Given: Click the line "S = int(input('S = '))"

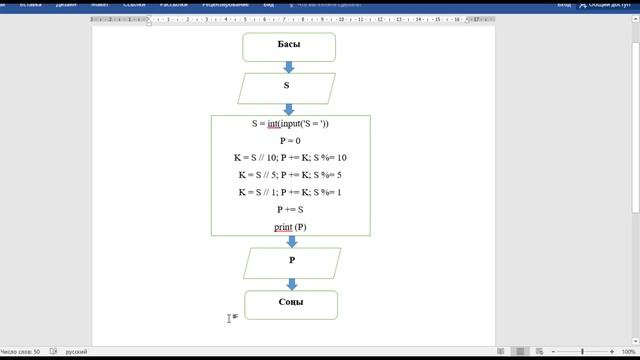Looking at the screenshot, I should point(290,124).
